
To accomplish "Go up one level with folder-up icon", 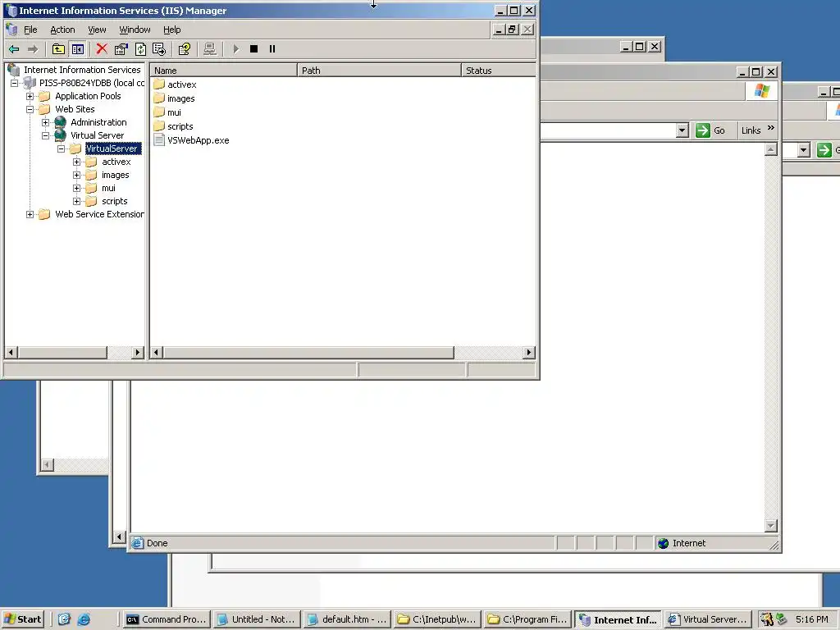I will tap(58, 49).
